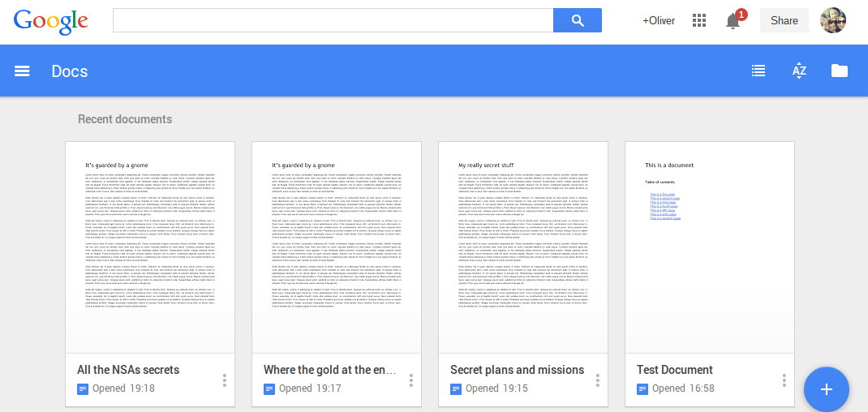Click the Share button
The width and height of the screenshot is (868, 412).
(784, 20)
